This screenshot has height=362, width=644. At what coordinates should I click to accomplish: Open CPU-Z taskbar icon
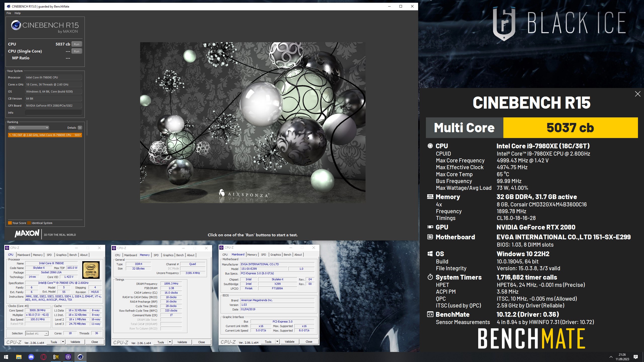click(x=68, y=357)
